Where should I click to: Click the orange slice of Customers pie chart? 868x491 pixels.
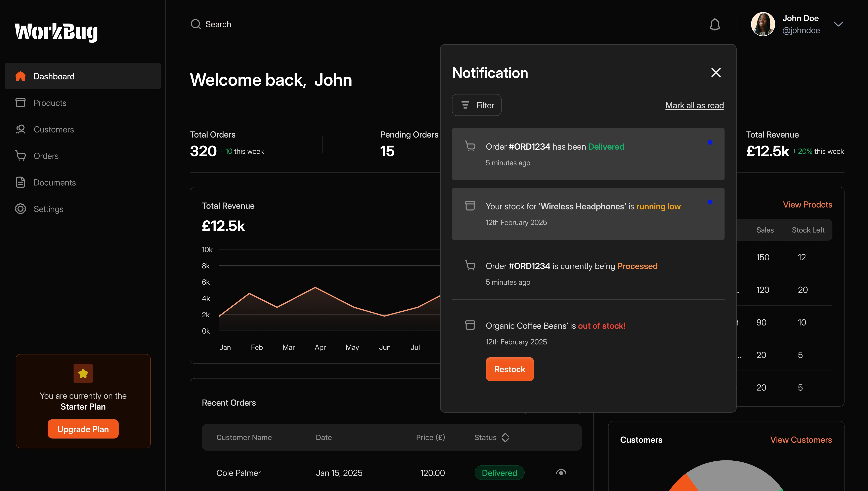tap(684, 483)
